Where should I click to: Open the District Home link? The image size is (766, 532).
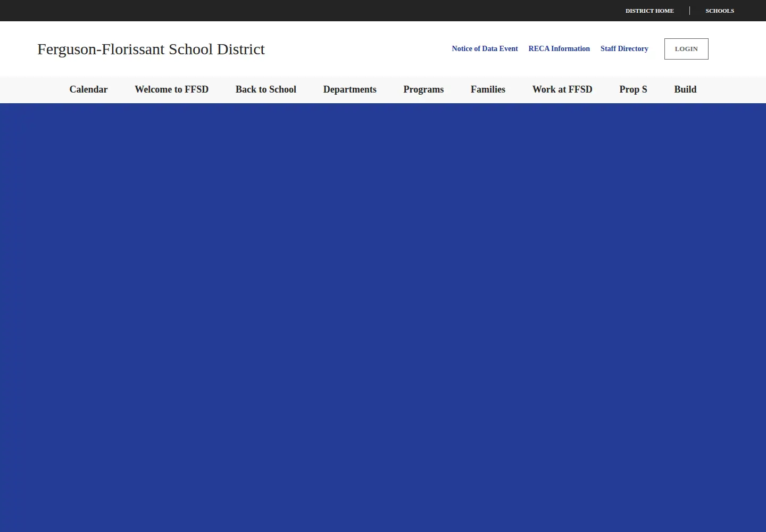650,11
